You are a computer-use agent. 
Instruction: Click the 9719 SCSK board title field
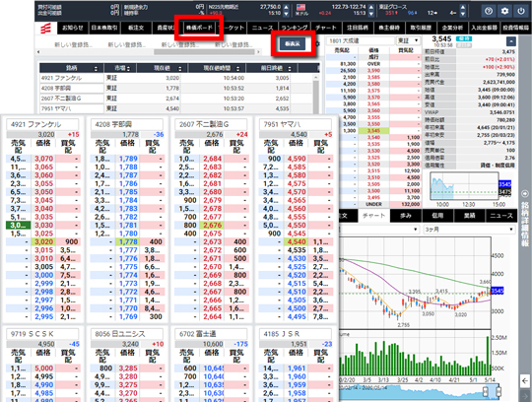pyautogui.click(x=42, y=334)
